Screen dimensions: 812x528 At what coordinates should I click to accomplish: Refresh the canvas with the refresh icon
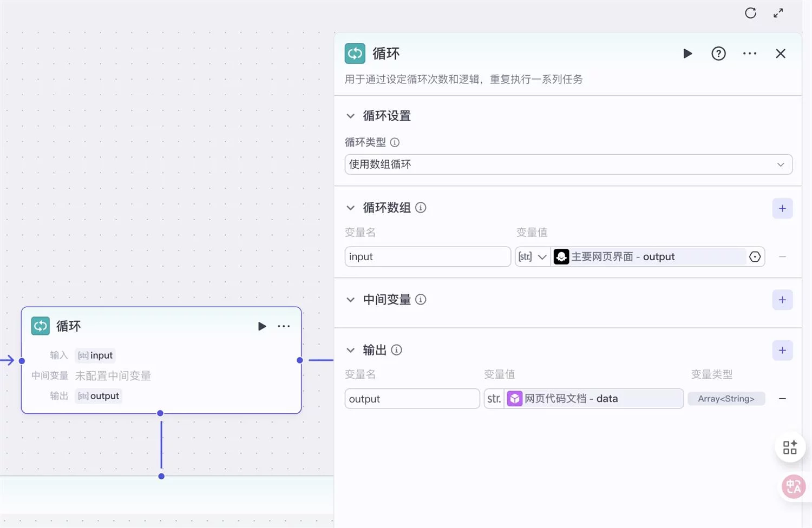tap(750, 13)
